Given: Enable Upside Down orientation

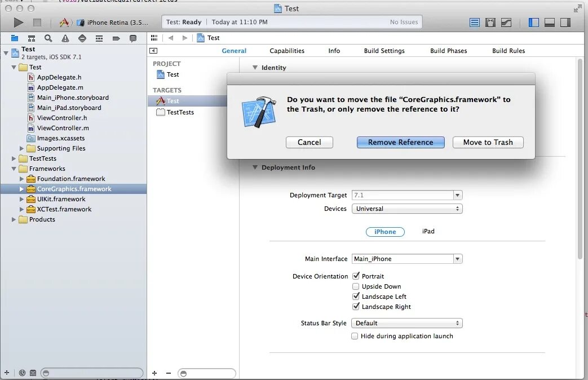Looking at the screenshot, I should coord(356,286).
